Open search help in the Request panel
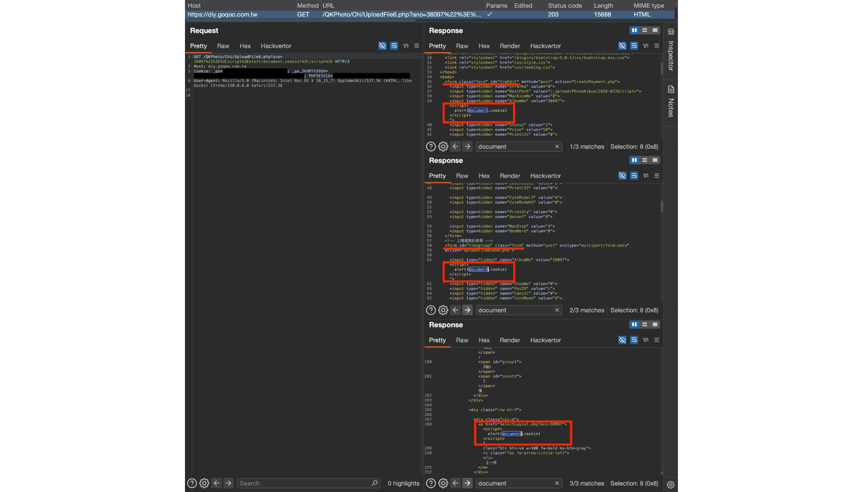This screenshot has width=868, height=492. click(192, 483)
